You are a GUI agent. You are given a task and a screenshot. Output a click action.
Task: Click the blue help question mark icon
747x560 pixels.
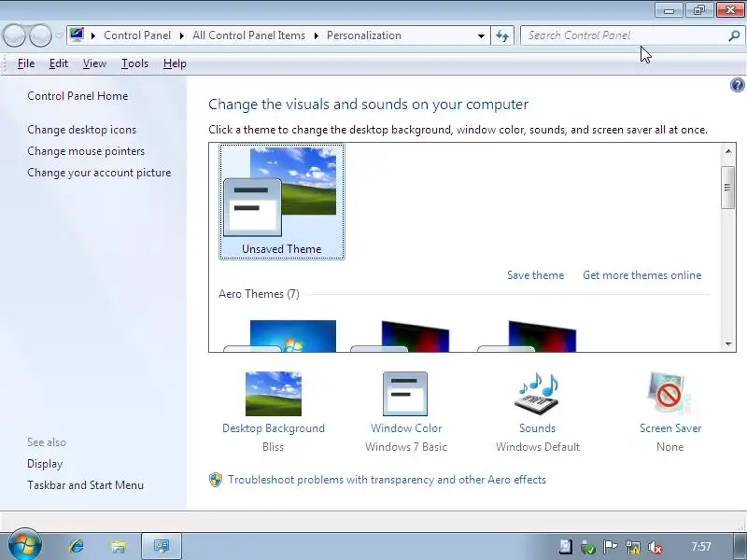click(x=737, y=85)
